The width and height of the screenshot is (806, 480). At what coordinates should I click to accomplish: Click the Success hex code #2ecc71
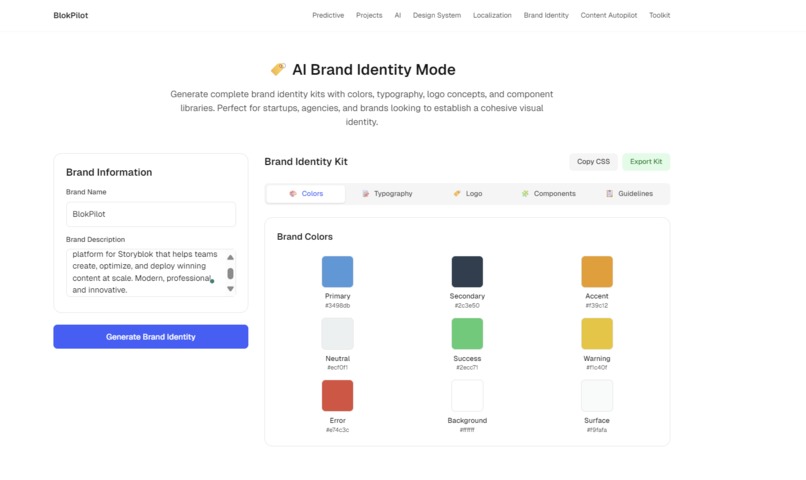click(x=467, y=367)
